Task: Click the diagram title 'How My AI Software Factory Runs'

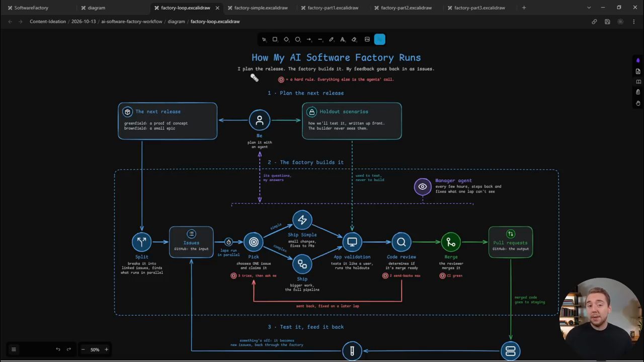Action: click(336, 57)
